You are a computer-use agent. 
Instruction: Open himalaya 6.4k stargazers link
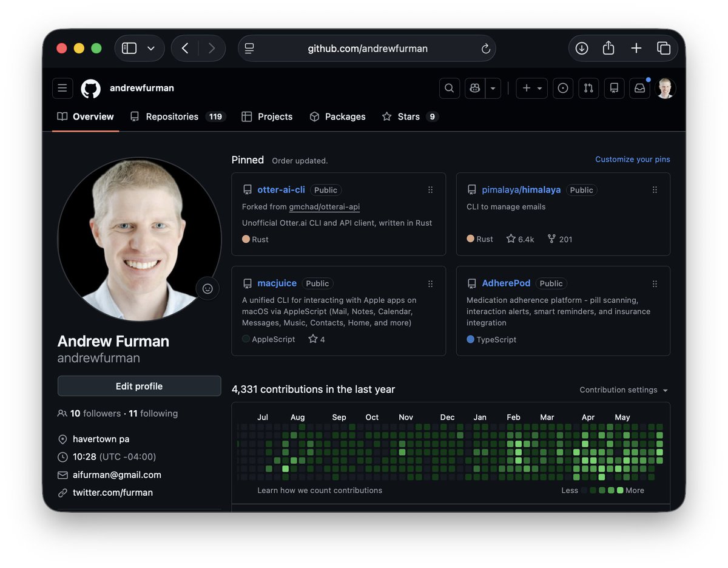[521, 239]
